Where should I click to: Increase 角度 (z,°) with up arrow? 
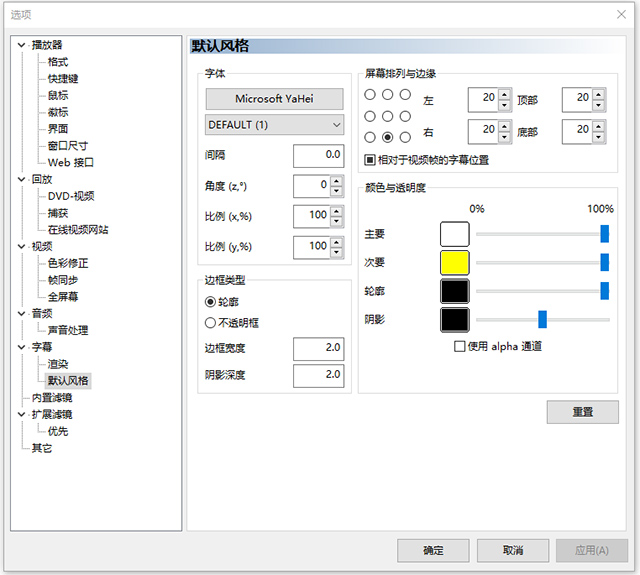336,181
